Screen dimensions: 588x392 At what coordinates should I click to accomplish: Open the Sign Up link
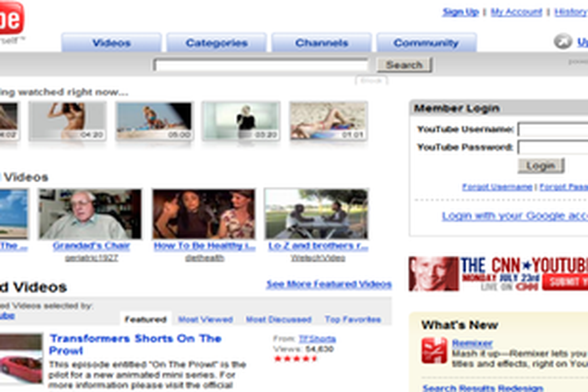(x=460, y=12)
